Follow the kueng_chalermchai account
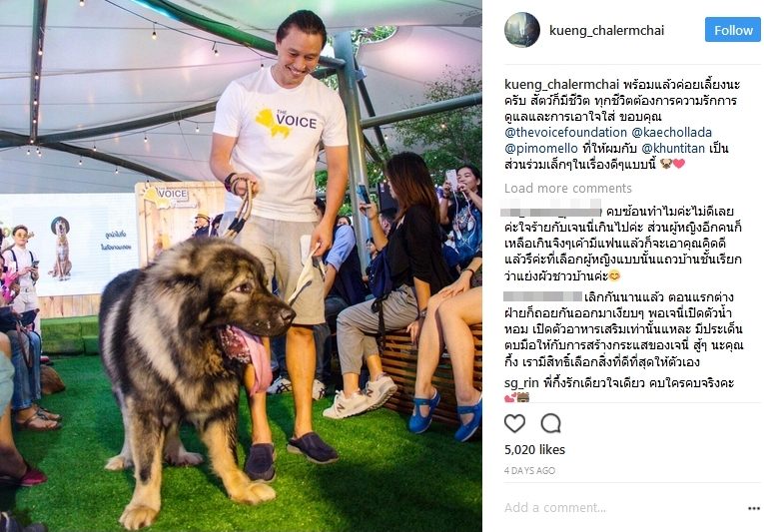764x532 pixels. [x=733, y=30]
